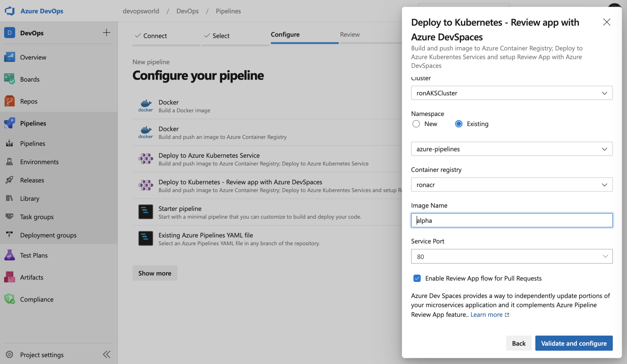Open Boards from the sidebar icon

pos(9,79)
